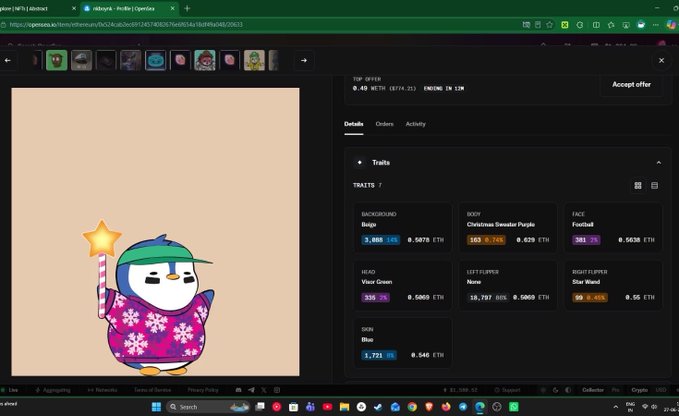
Task: Switch to Collector mode toggle
Action: (x=592, y=390)
